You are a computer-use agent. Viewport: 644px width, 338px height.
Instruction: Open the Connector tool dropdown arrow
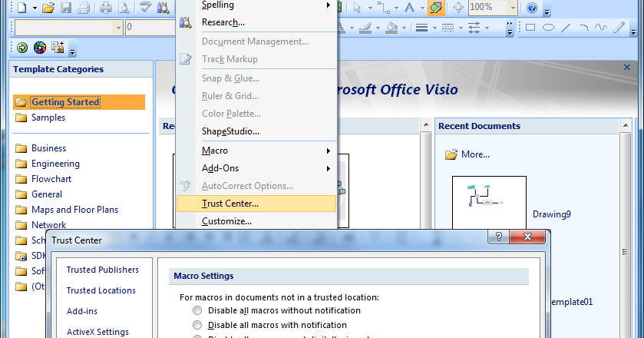tap(396, 8)
